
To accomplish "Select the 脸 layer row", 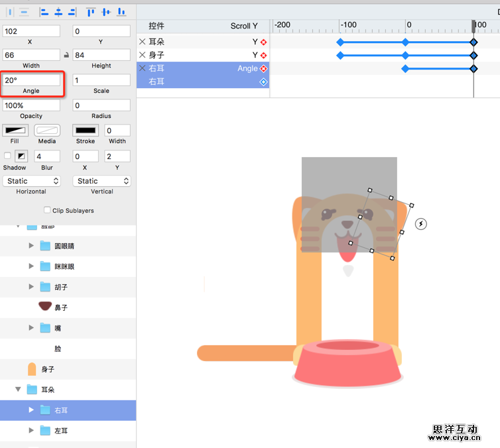I will coord(68,349).
